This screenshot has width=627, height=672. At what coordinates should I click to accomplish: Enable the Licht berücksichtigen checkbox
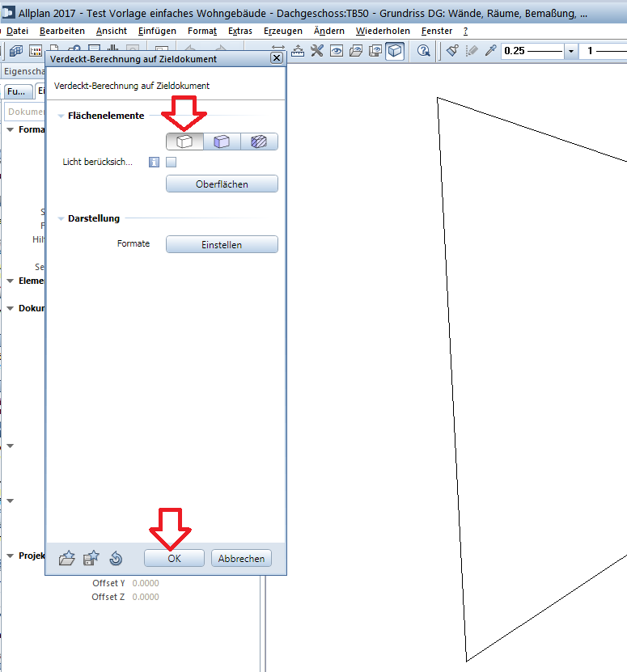coord(172,163)
